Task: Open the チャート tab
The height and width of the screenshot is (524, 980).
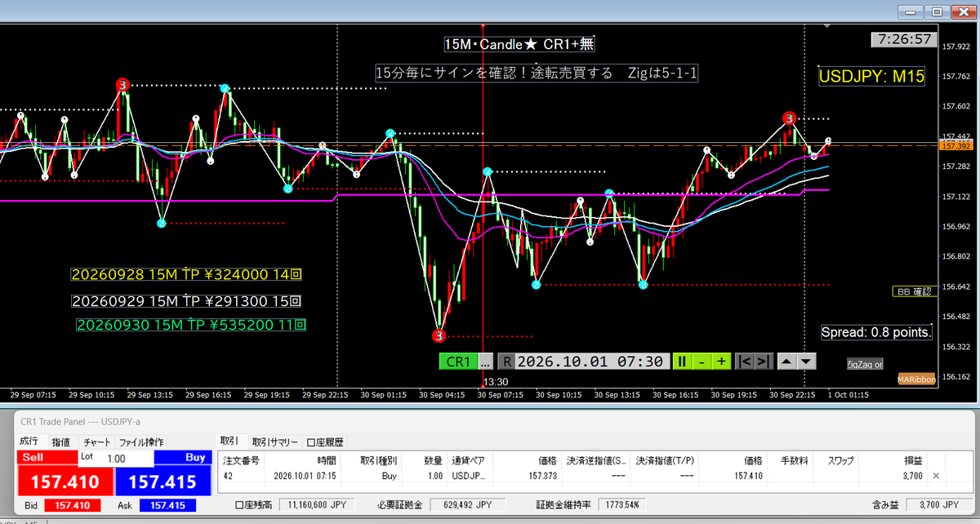Action: tap(97, 442)
